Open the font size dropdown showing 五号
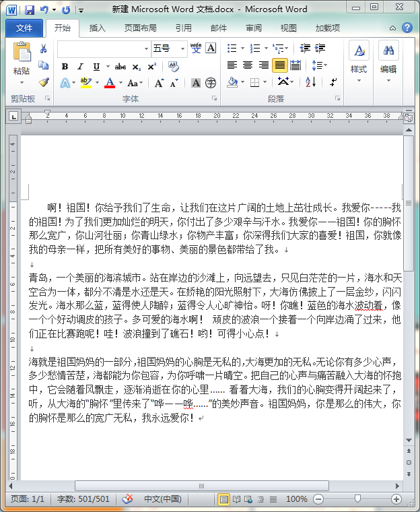420x512 pixels. [x=182, y=49]
